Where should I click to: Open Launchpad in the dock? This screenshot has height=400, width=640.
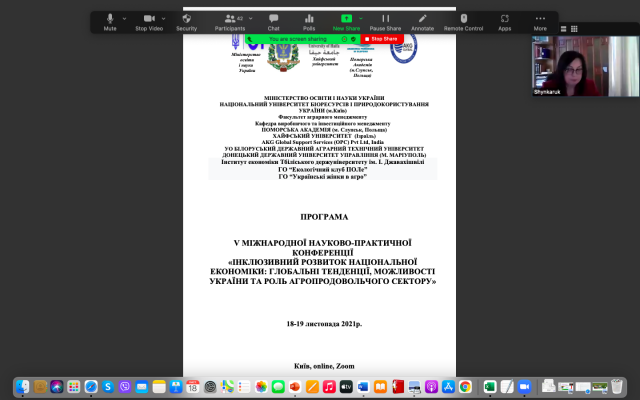point(74,387)
